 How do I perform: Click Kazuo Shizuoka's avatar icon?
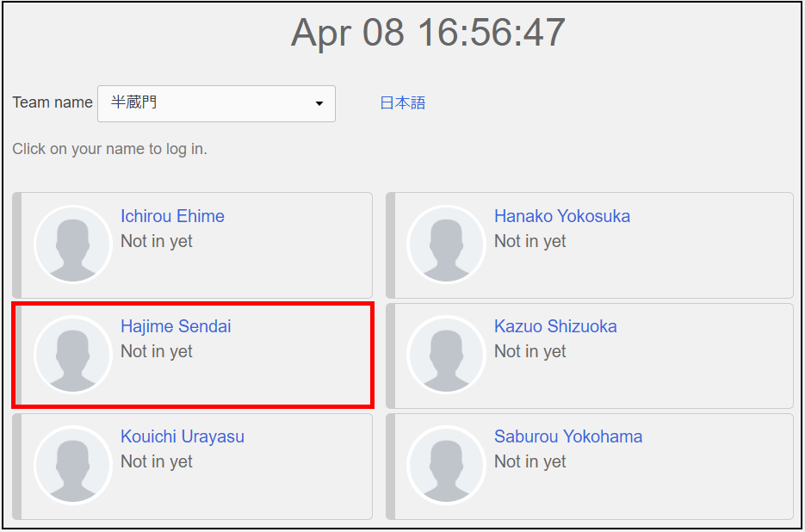[x=446, y=355]
